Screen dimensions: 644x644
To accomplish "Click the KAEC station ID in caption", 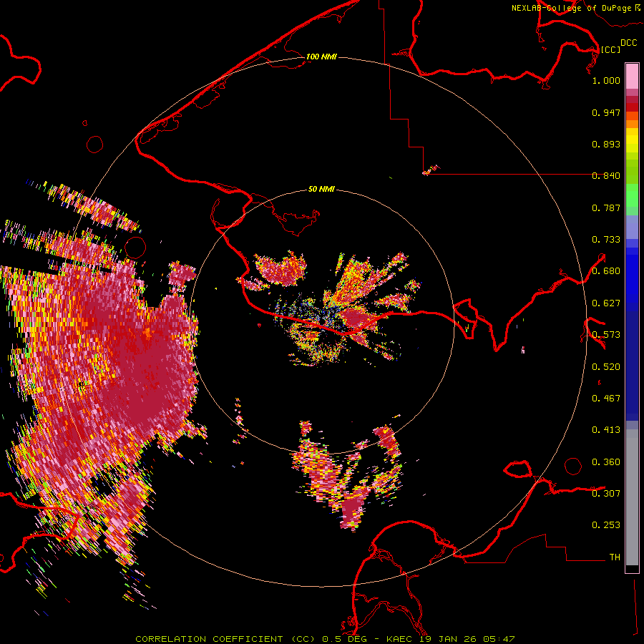I will tap(400, 639).
